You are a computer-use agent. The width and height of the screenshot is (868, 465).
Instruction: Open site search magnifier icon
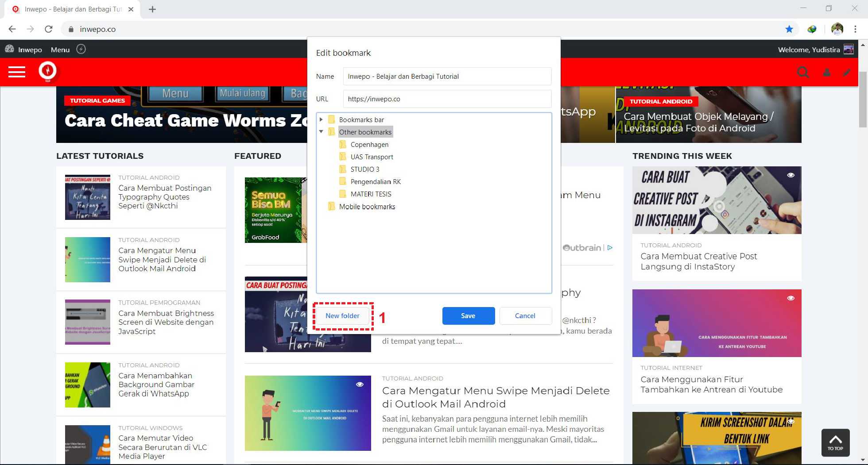[803, 72]
